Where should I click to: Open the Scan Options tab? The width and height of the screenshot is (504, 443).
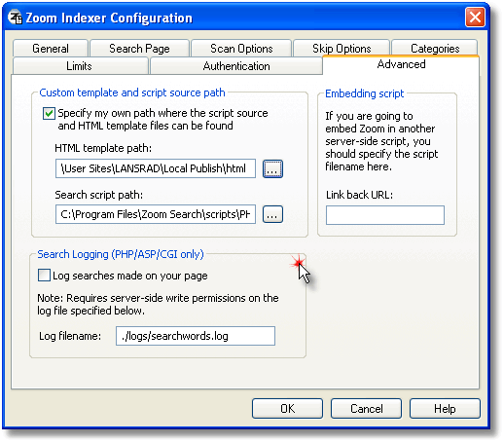point(241,49)
